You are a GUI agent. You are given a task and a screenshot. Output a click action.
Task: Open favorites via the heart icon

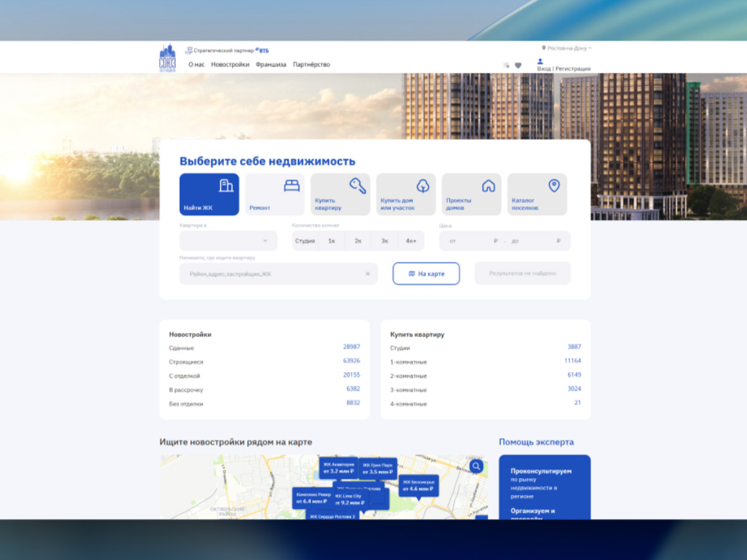518,65
